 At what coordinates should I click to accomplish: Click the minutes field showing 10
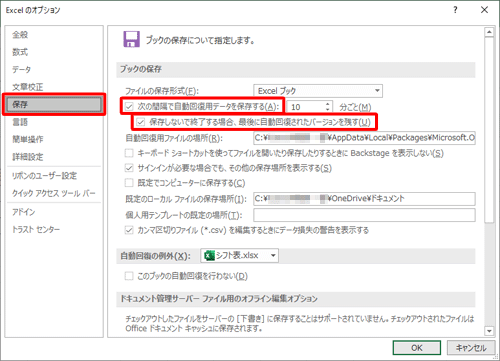[x=305, y=107]
